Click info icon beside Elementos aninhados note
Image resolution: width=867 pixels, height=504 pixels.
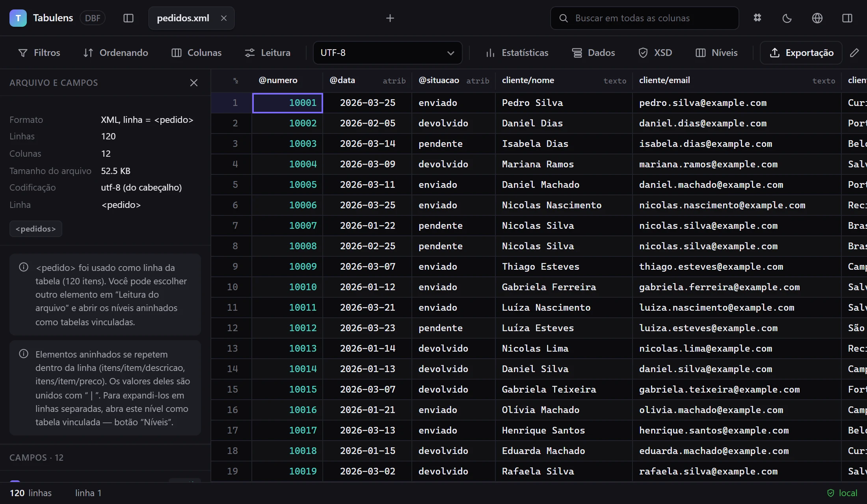pyautogui.click(x=24, y=354)
